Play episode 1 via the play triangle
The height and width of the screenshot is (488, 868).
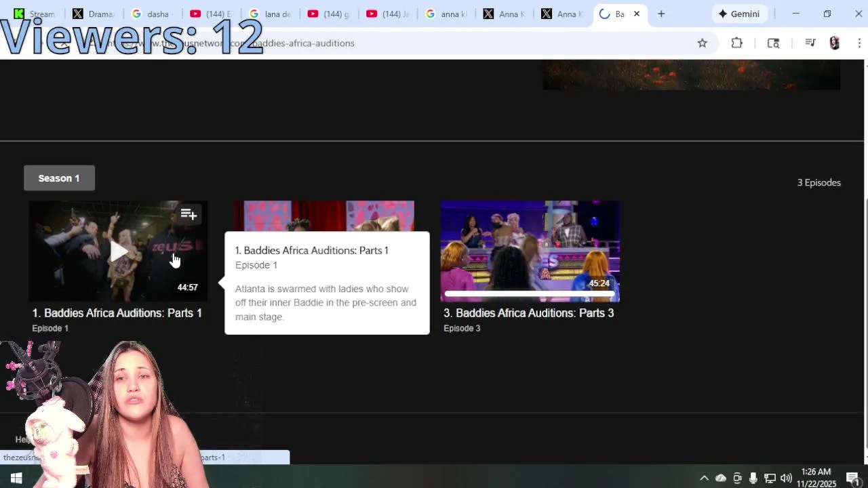point(119,251)
